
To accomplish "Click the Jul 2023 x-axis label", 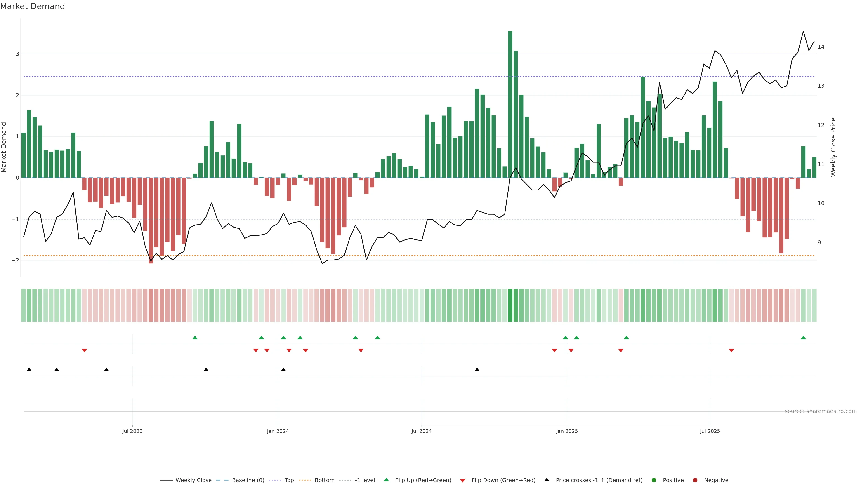I will 132,431.
